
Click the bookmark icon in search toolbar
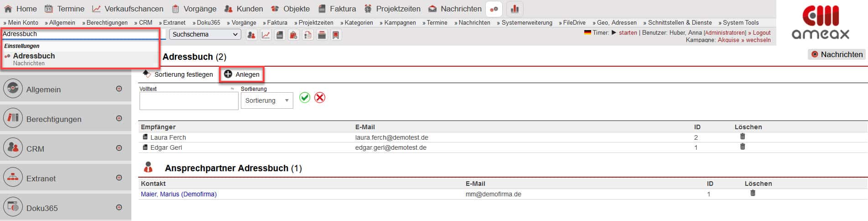coord(336,35)
